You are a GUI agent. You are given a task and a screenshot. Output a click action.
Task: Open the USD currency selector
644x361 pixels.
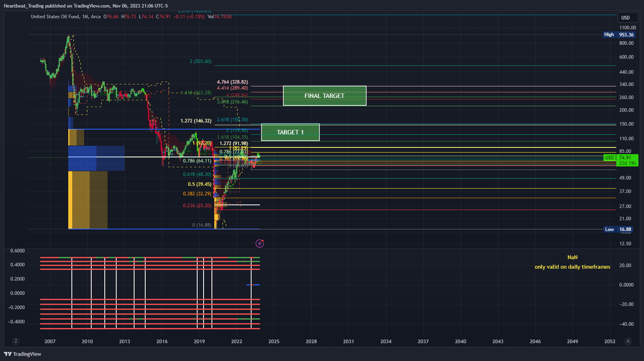628,17
